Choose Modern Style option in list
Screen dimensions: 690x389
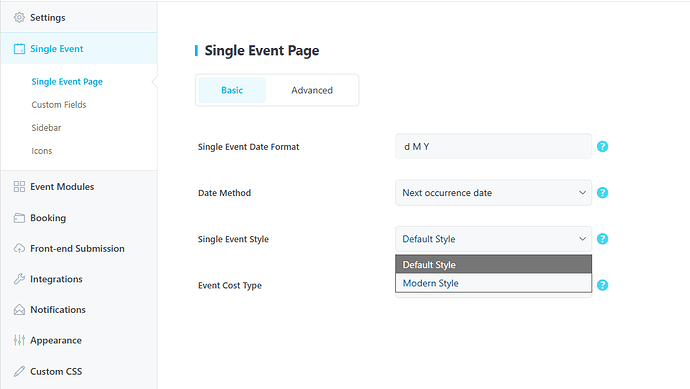point(493,283)
